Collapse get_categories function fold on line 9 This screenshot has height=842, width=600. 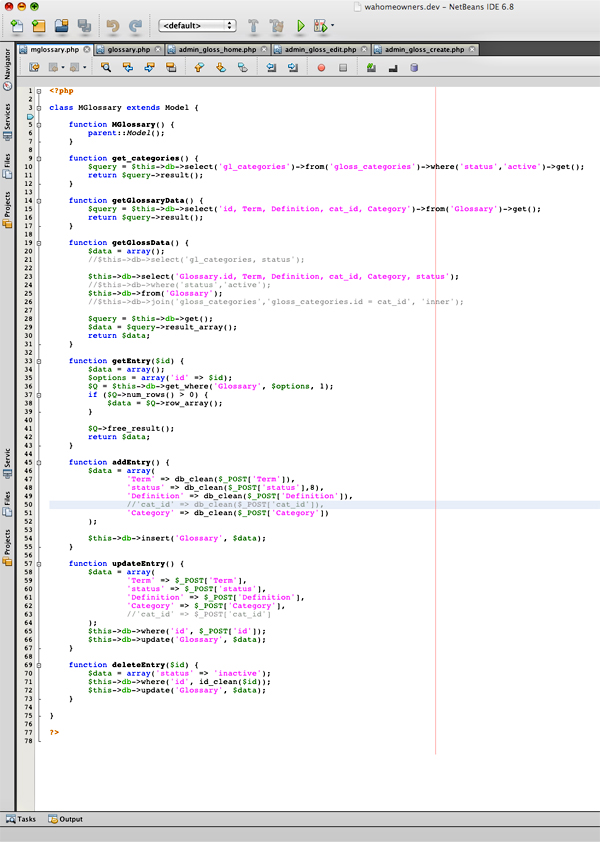click(x=39, y=158)
